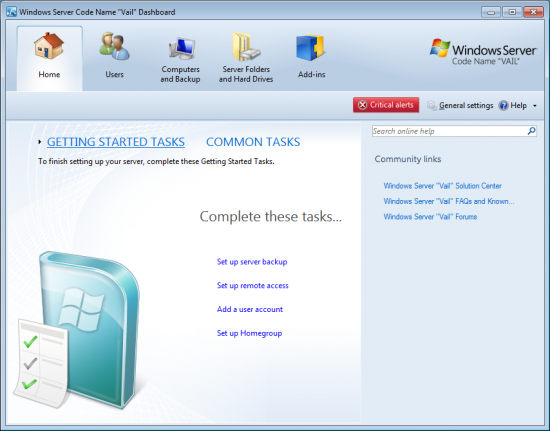Switch to the Common Tasks tab
Viewport: 550px width, 431px height.
253,142
